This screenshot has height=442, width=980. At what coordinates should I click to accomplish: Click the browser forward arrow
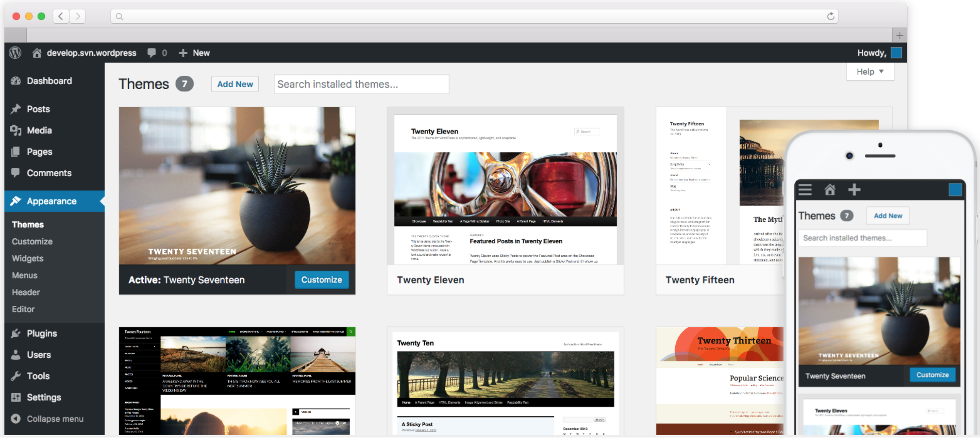78,16
